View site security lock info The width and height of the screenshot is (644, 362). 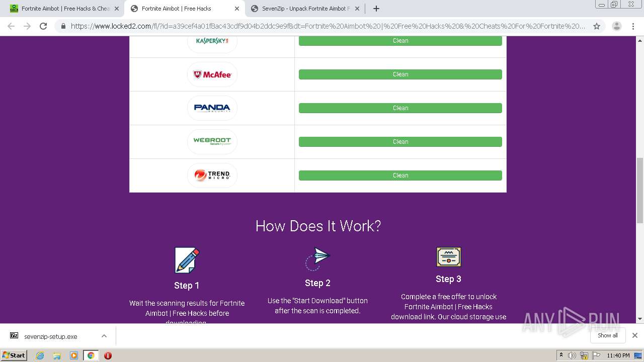[63, 26]
